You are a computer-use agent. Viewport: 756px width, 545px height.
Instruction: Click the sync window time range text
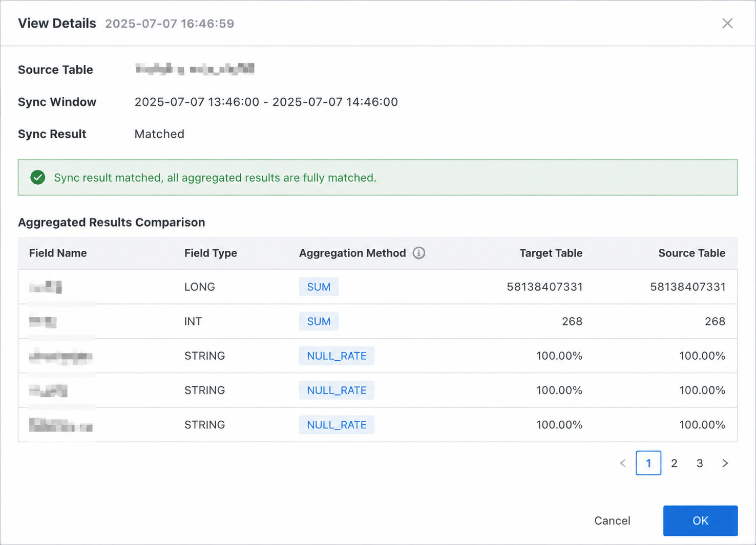click(266, 102)
